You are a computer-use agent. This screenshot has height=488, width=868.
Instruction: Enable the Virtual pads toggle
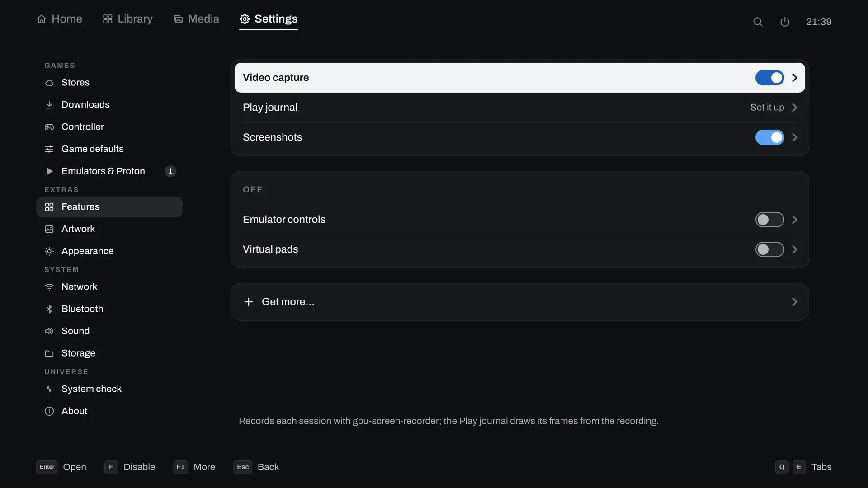point(769,249)
